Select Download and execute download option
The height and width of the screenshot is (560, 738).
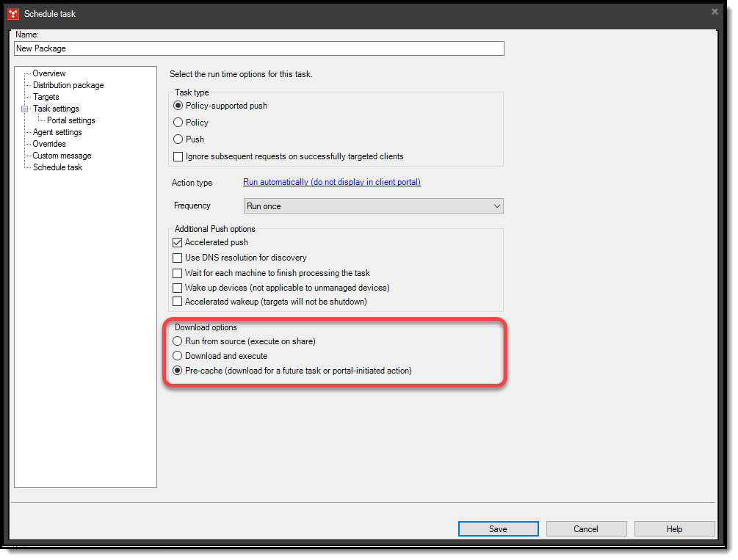(x=177, y=355)
